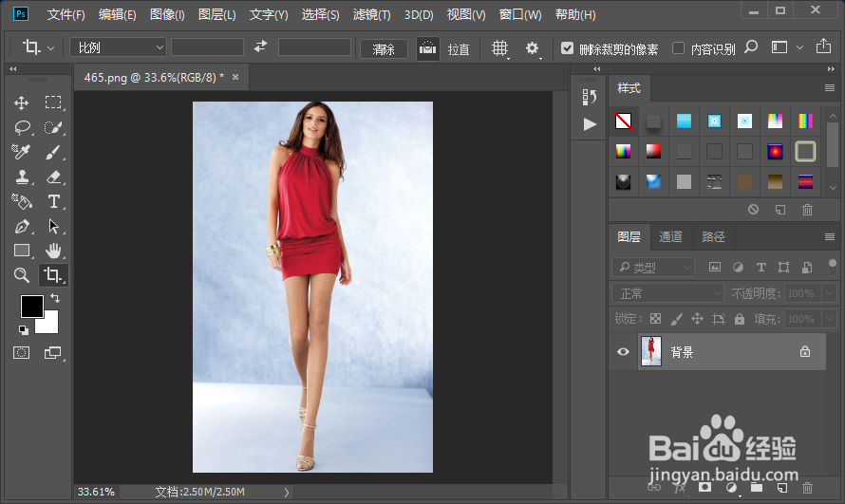Choose the horizontal Type tool
Screen dimensions: 845x504
pos(54,201)
